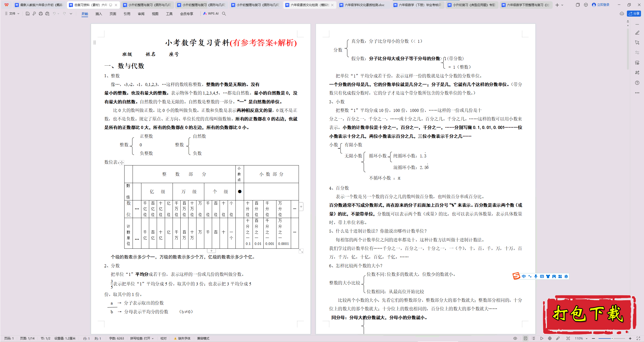Click the window tiling icon in title bar
This screenshot has height=342, width=644.
click(578, 5)
